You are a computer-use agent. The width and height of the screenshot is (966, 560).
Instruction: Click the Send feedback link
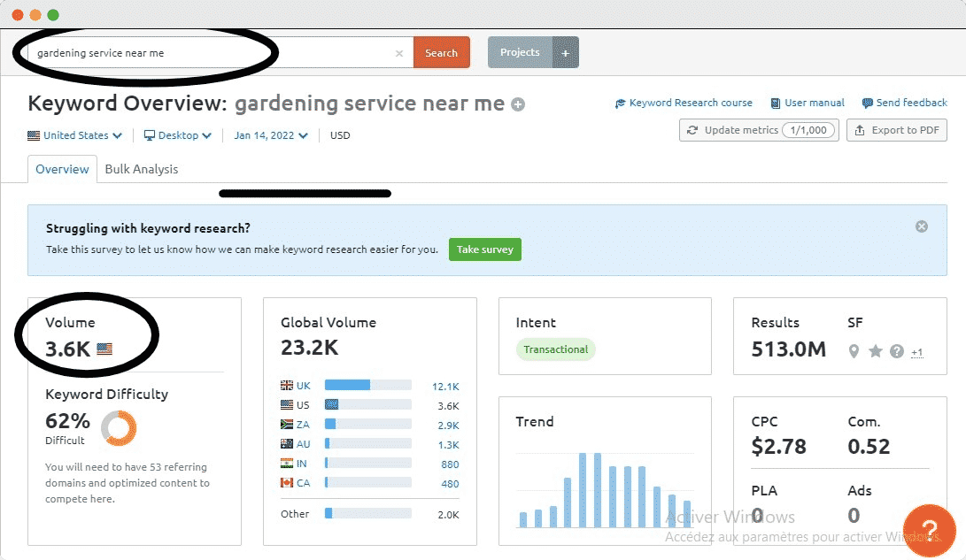point(904,103)
